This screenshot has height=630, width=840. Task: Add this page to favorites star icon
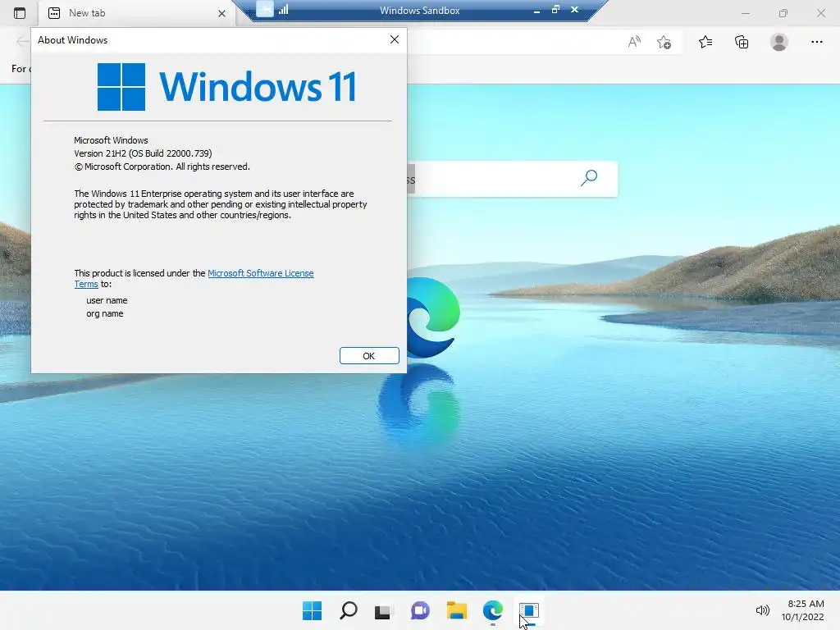[664, 42]
